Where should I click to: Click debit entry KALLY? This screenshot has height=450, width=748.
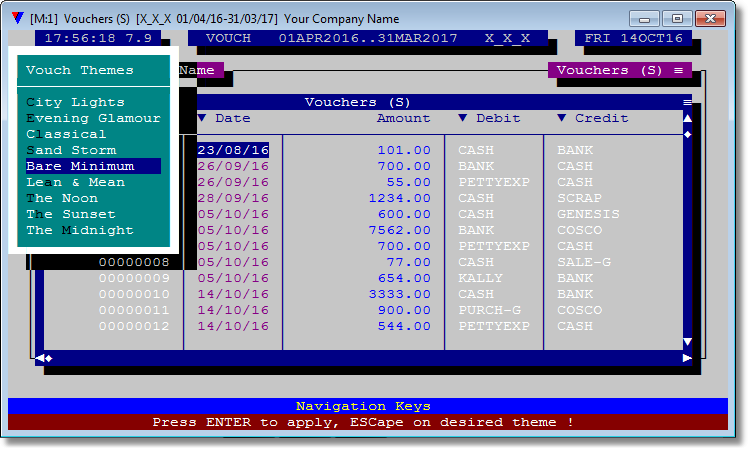[480, 278]
